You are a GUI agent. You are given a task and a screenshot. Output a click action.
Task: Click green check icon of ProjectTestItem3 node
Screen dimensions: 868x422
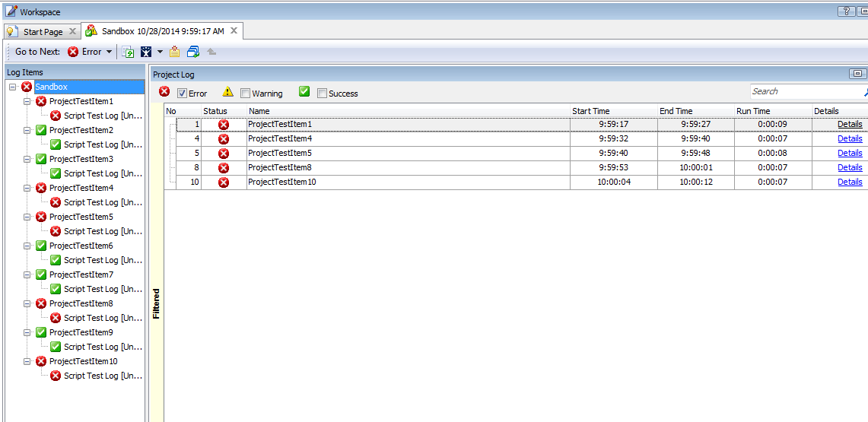tap(41, 159)
